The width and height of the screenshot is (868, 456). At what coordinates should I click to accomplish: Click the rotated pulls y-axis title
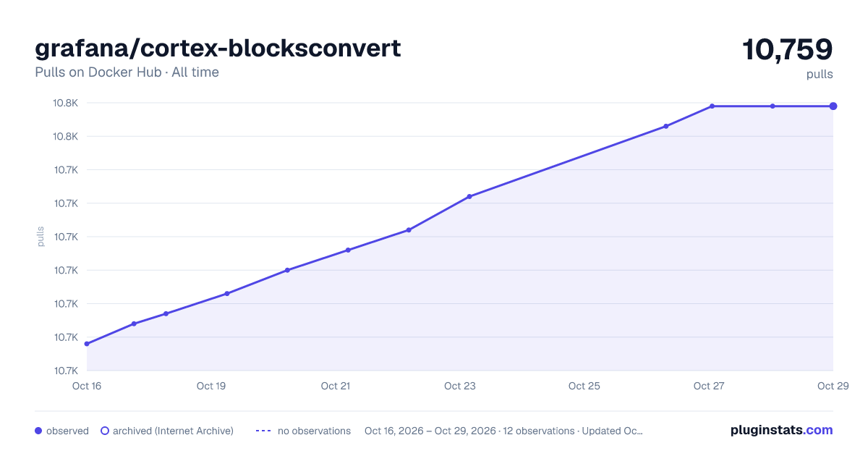click(41, 237)
